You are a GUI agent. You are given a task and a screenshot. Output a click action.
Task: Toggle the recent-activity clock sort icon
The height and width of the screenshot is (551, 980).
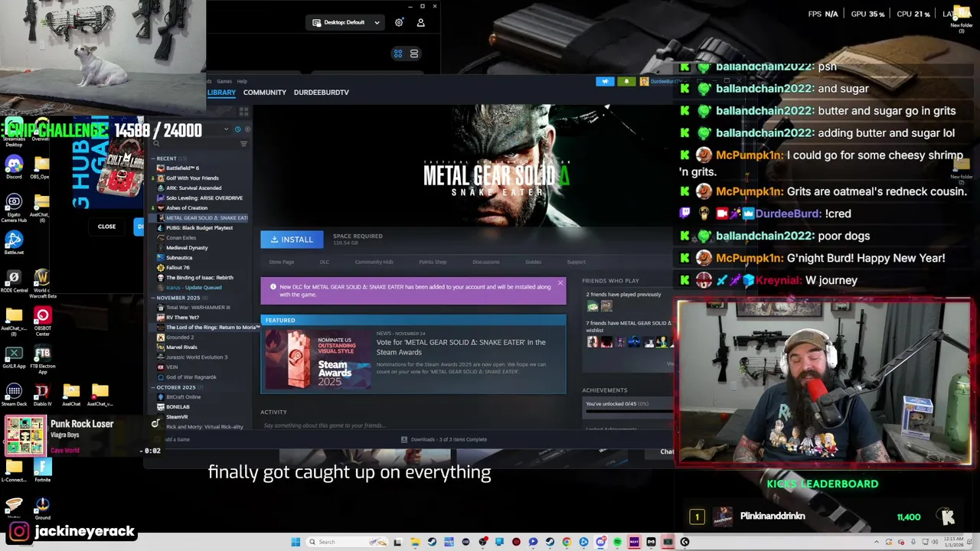[237, 129]
